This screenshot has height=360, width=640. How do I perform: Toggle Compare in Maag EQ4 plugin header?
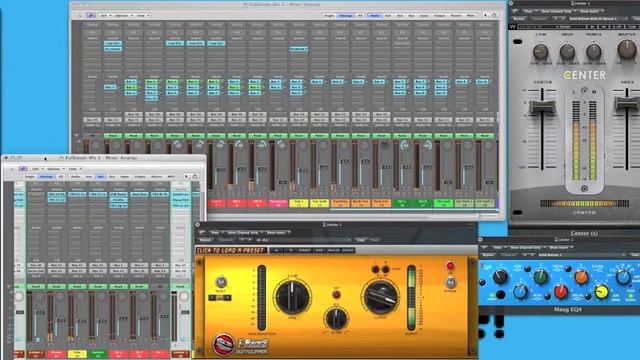pyautogui.click(x=509, y=255)
